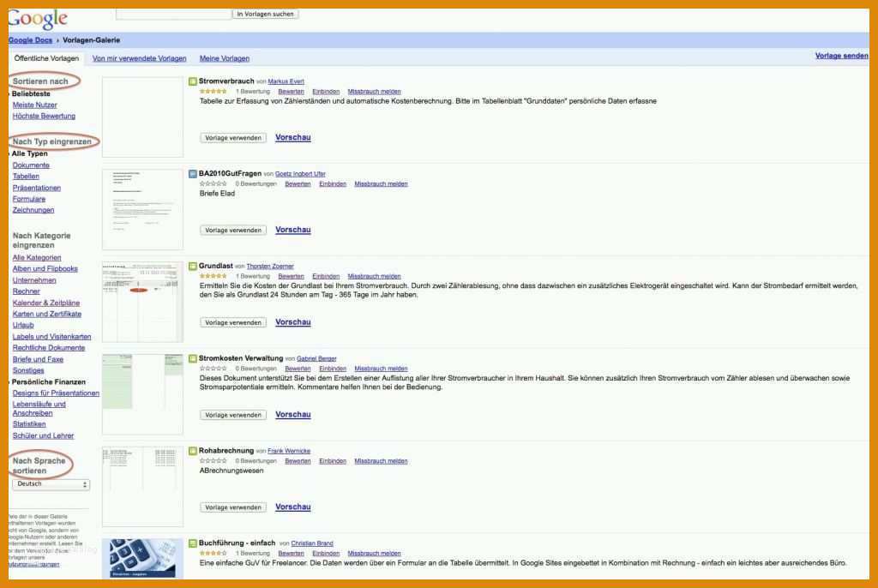Click Bewerten for Grundlast template
Viewport: 878px width, 588px height.
(291, 277)
